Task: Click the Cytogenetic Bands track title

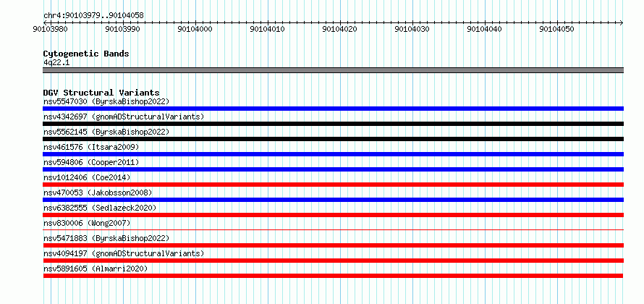Action: (x=86, y=54)
